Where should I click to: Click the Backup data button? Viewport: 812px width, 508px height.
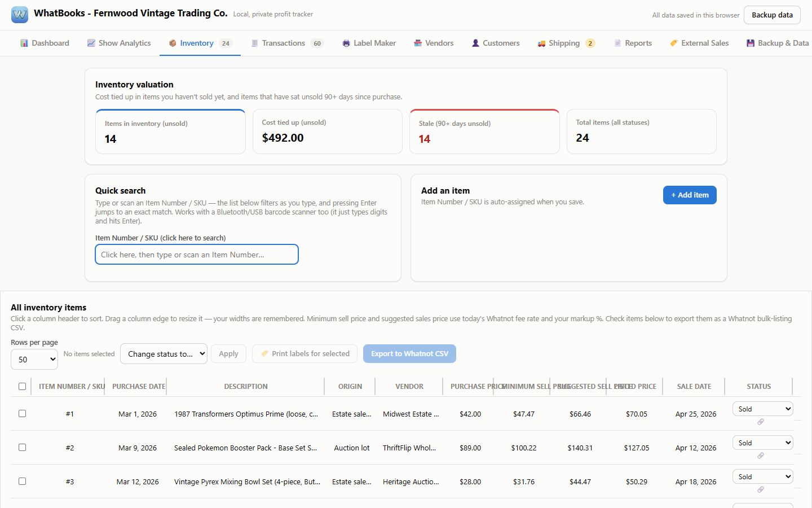[772, 15]
